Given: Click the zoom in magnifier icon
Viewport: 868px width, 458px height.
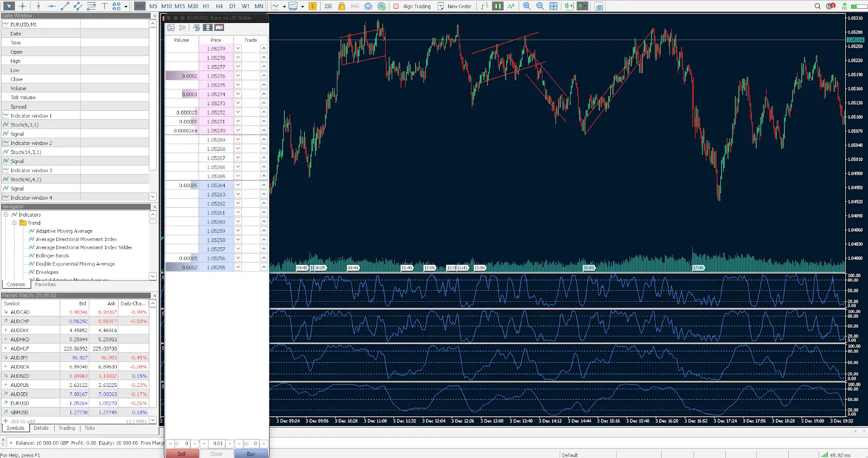Looking at the screenshot, I should (527, 6).
